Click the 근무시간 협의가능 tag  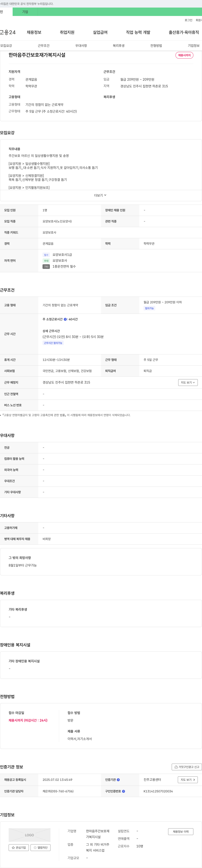53,343
